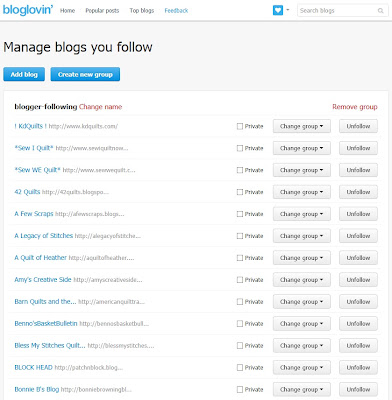The image size is (392, 400).
Task: Click the search magnifier icon
Action: pyautogui.click(x=380, y=11)
